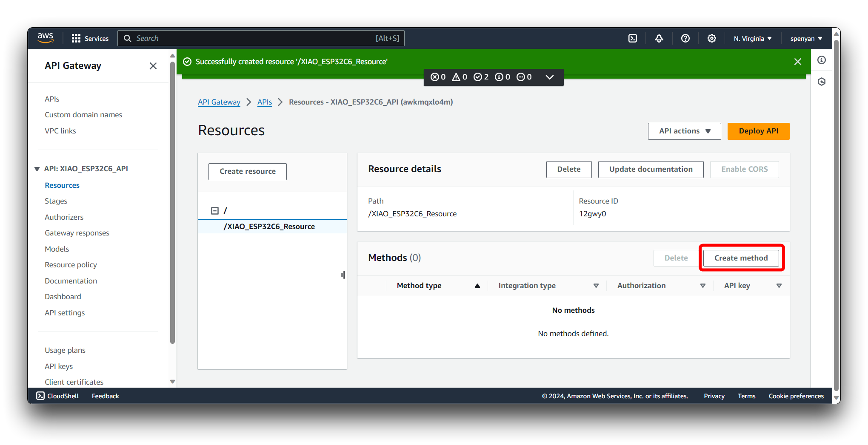Click the sidebar scroll down arrow
868x445 pixels.
(172, 382)
